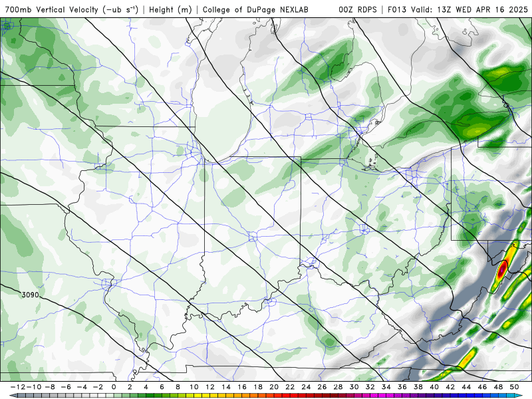Select colorbar label "-12"

point(18,387)
